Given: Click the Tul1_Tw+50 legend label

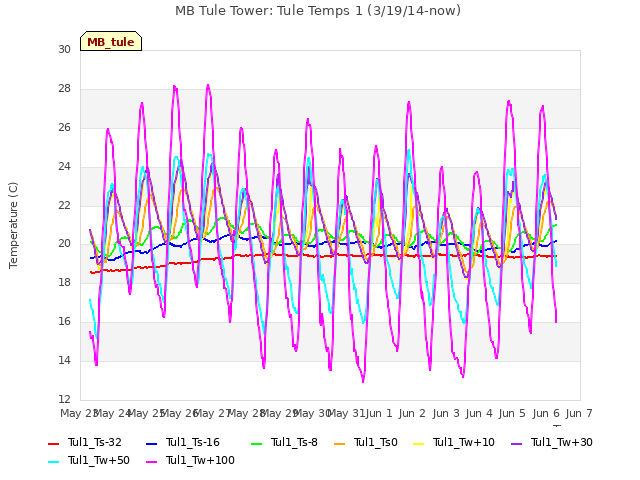Looking at the screenshot, I should (x=99, y=460).
